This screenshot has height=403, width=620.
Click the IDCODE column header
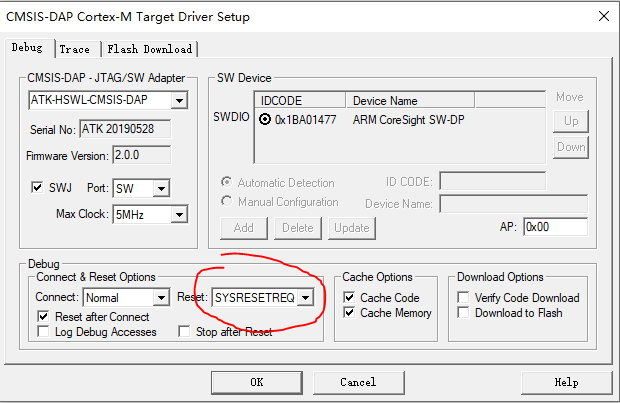point(300,100)
